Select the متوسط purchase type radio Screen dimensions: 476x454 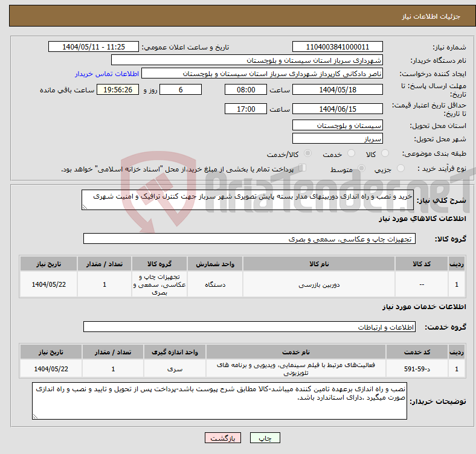click(x=362, y=168)
